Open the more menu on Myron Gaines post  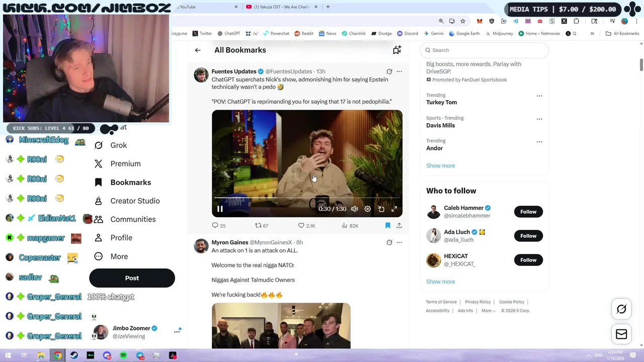pos(399,242)
